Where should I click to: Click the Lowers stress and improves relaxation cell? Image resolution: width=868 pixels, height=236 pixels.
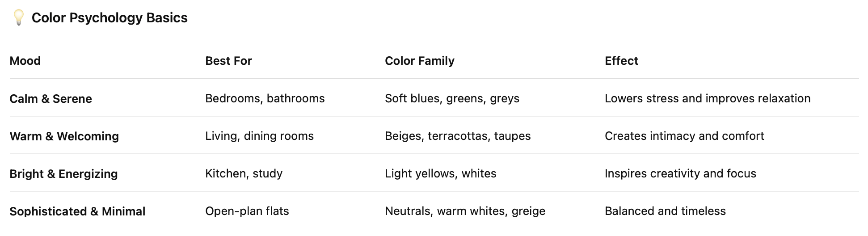[708, 98]
